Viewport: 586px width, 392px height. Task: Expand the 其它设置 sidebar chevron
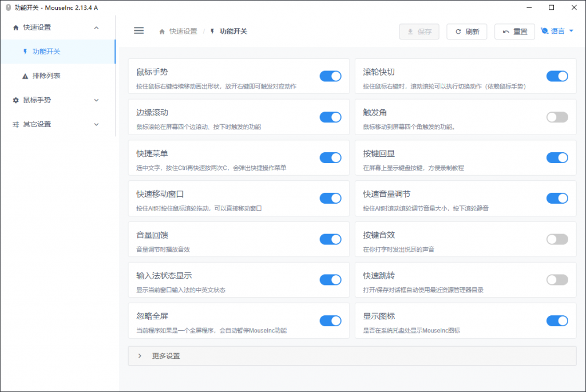(x=96, y=124)
